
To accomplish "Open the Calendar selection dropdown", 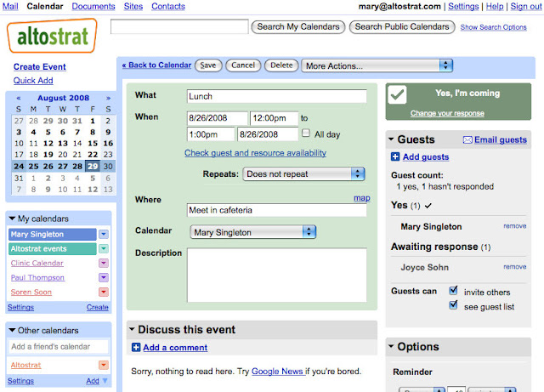I will pos(253,232).
